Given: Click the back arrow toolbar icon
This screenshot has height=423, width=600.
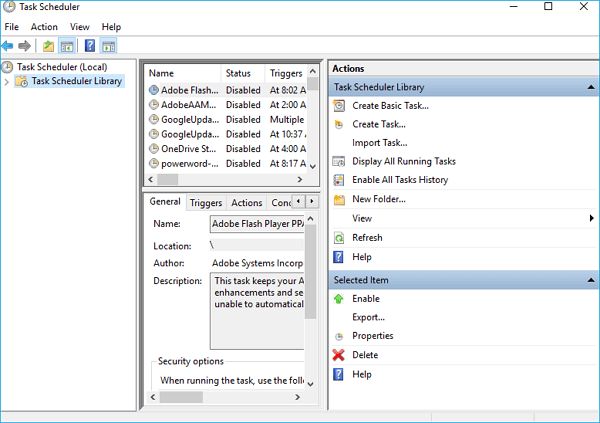Looking at the screenshot, I should pos(8,46).
